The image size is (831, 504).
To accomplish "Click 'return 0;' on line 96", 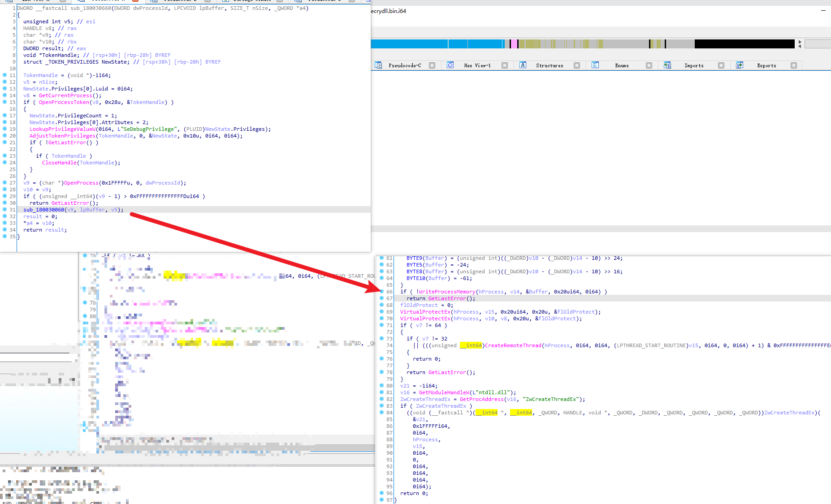I will click(x=414, y=493).
